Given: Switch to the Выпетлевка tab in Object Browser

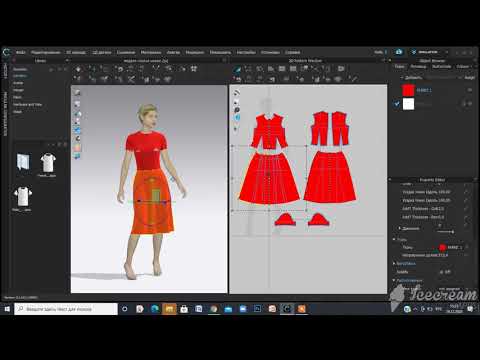Looking at the screenshot, I should [441, 67].
